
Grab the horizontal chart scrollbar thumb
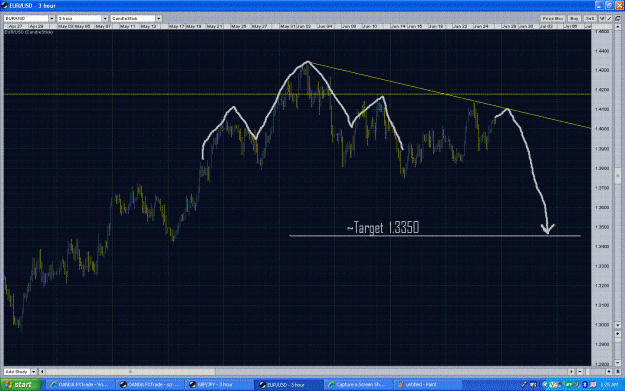131,371
